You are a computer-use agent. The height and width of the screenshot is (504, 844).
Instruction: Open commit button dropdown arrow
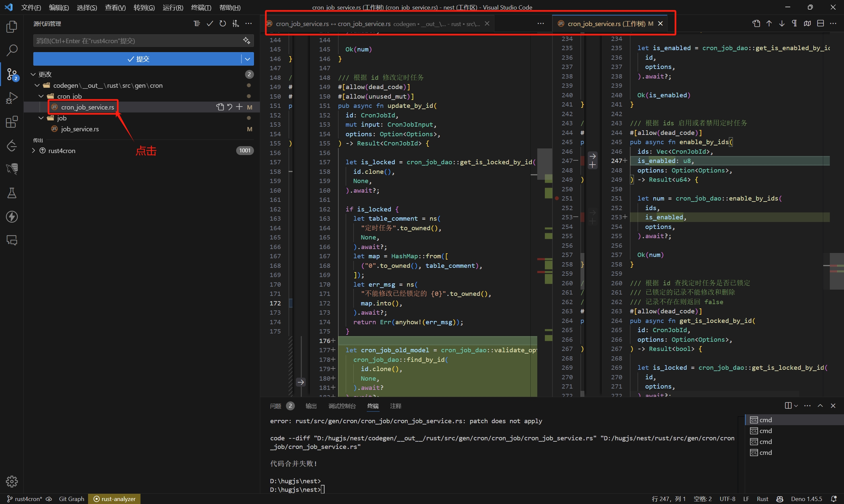pos(247,59)
